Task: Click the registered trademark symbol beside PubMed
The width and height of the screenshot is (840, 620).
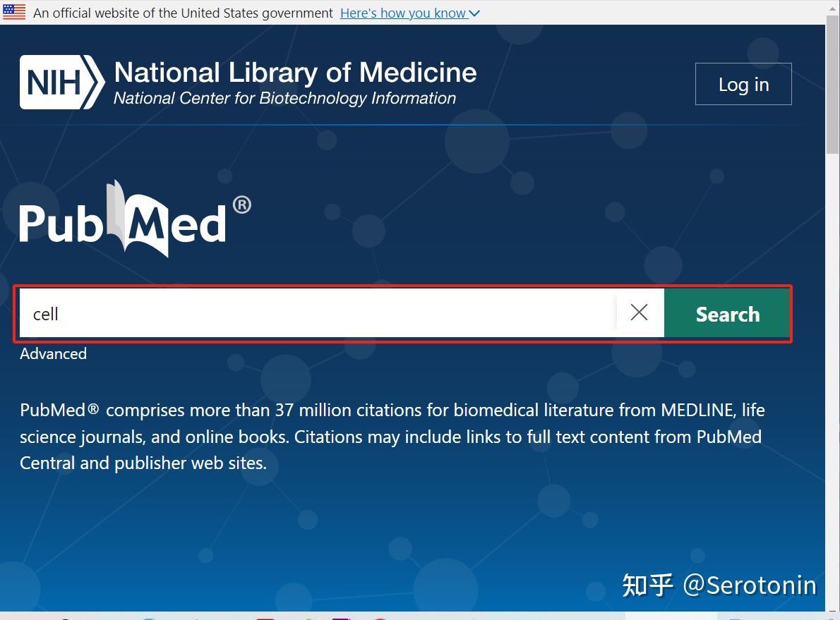Action: (241, 205)
